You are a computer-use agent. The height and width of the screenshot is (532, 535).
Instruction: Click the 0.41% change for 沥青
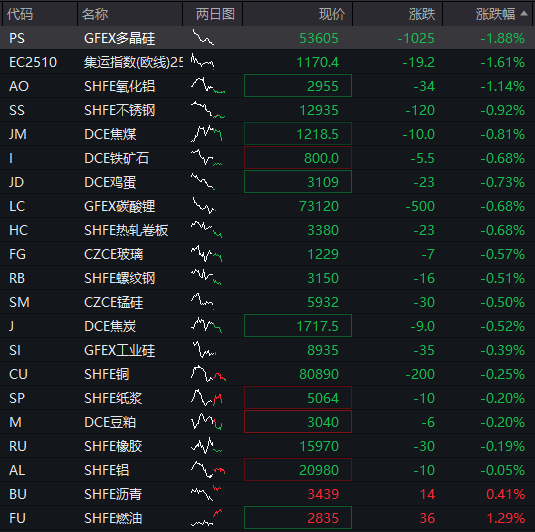click(506, 494)
